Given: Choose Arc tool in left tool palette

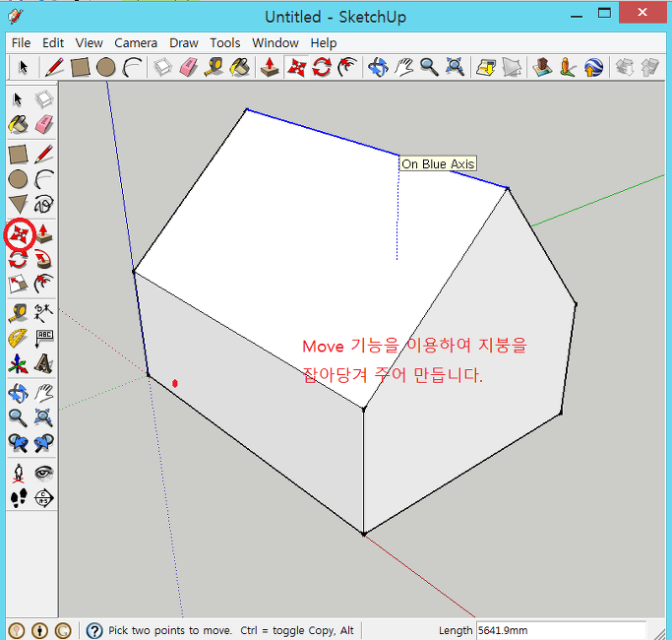Looking at the screenshot, I should 43,179.
